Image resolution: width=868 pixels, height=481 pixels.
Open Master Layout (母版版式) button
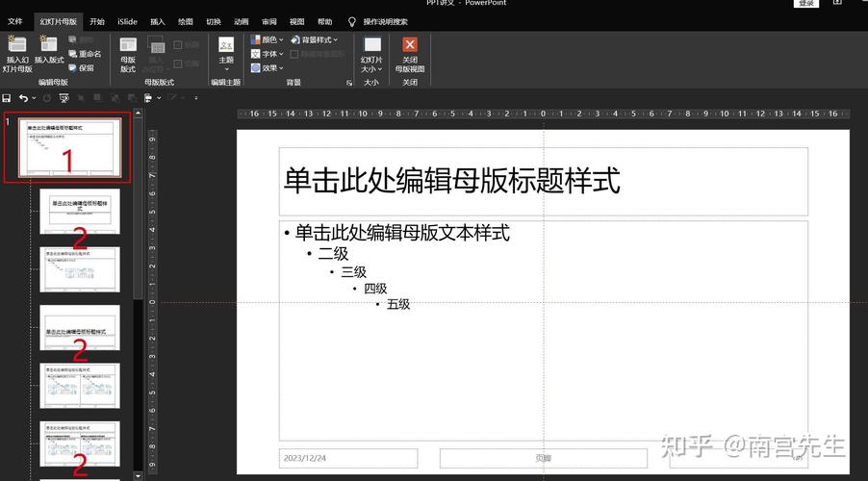128,54
